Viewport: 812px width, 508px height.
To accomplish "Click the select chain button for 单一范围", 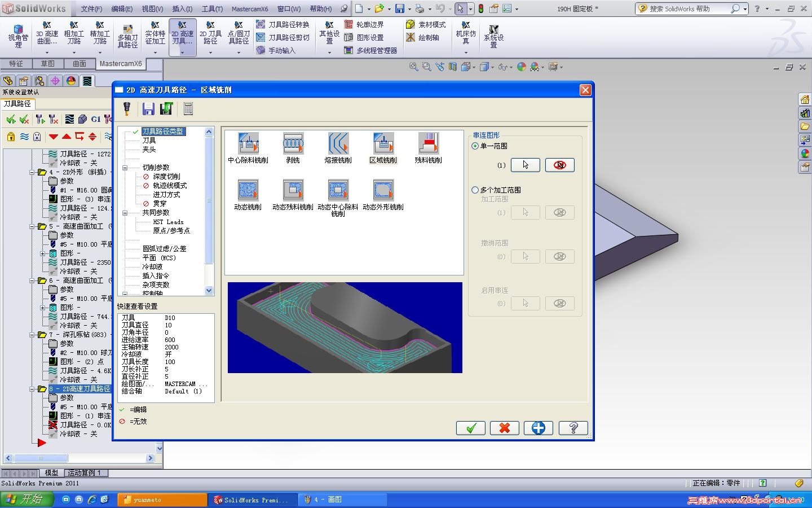I will click(526, 165).
